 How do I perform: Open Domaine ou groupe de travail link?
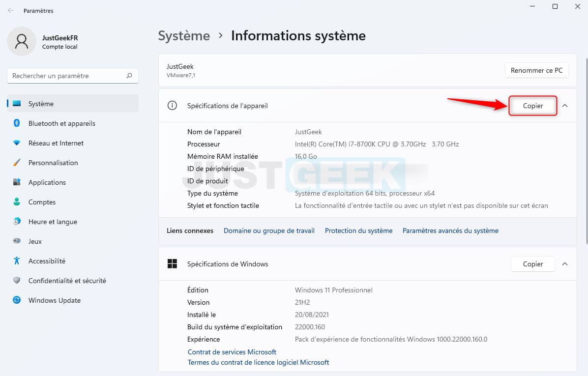(x=269, y=231)
